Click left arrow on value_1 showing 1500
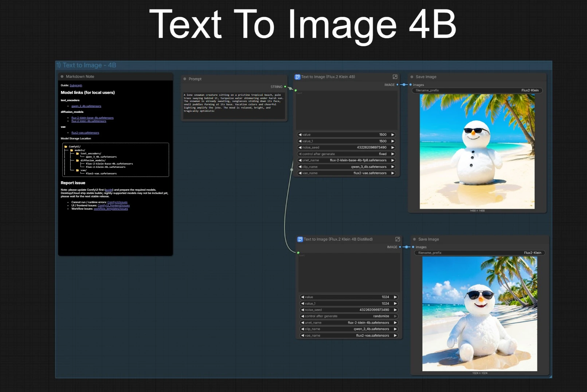This screenshot has width=587, height=392. pyautogui.click(x=300, y=141)
